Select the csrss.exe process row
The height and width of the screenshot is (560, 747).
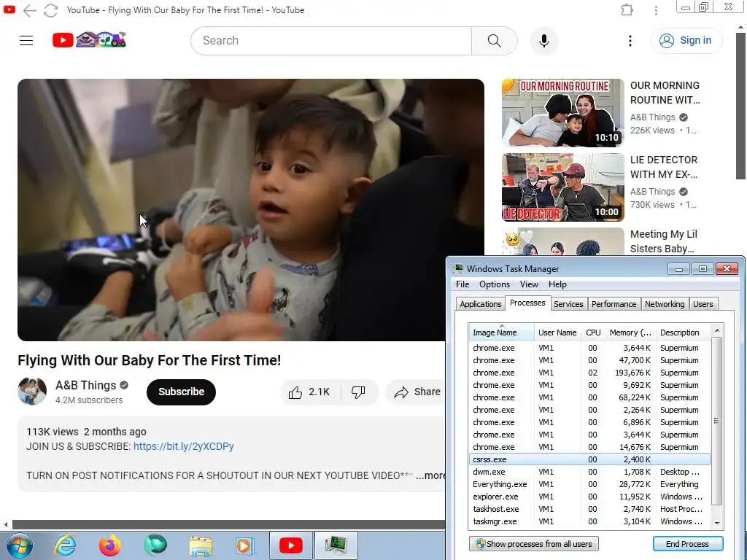point(589,459)
